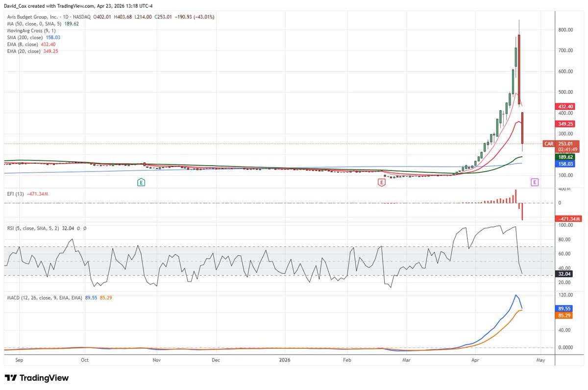Click the red earnings E marker near February
This screenshot has width=588, height=390.
(x=382, y=182)
